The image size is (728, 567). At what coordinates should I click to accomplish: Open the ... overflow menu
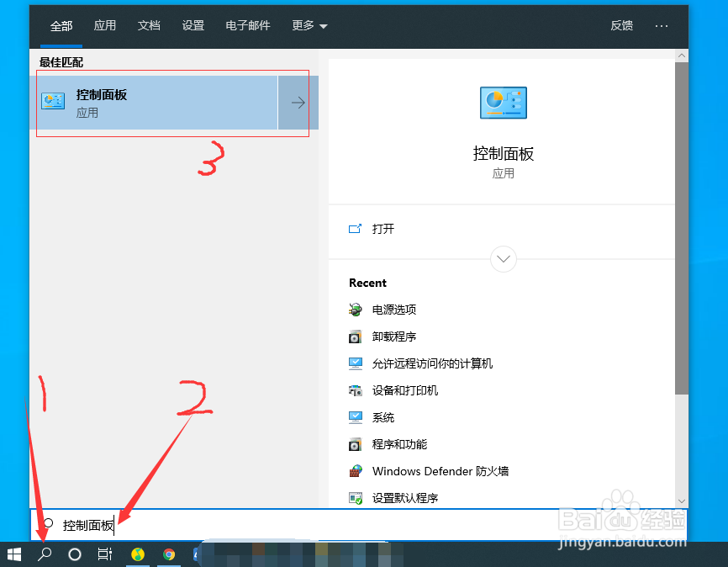(661, 25)
